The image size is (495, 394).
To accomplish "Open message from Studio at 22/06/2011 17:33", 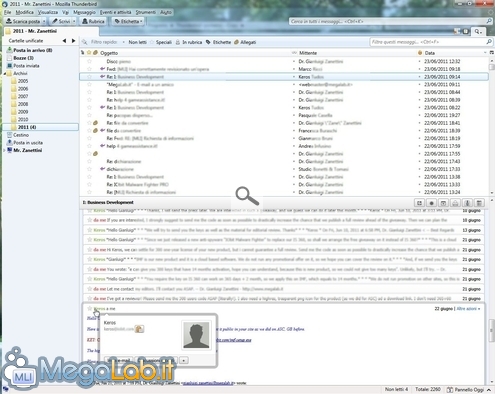I will [x=284, y=169].
